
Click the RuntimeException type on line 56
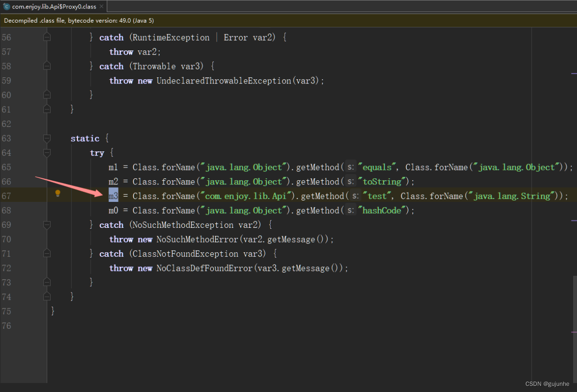[x=171, y=37]
